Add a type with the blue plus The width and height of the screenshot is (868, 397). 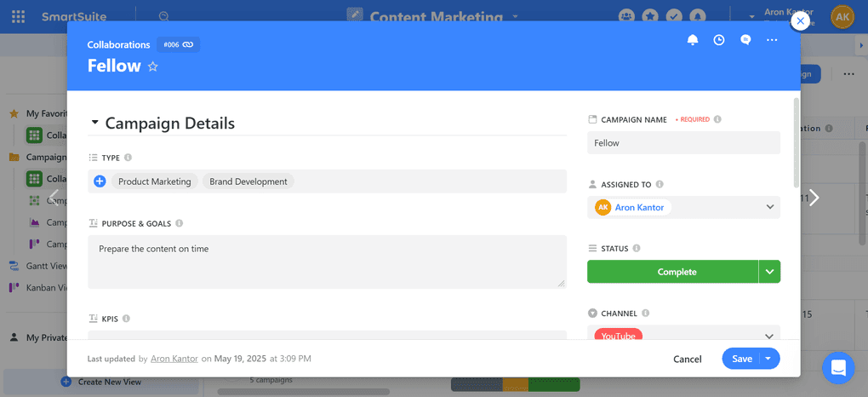pyautogui.click(x=100, y=181)
